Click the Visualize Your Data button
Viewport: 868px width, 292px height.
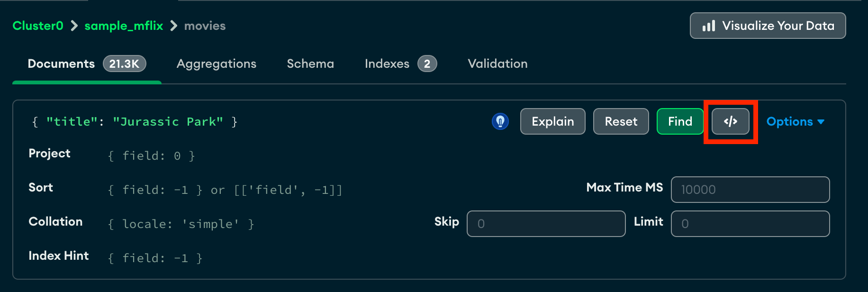pyautogui.click(x=768, y=26)
